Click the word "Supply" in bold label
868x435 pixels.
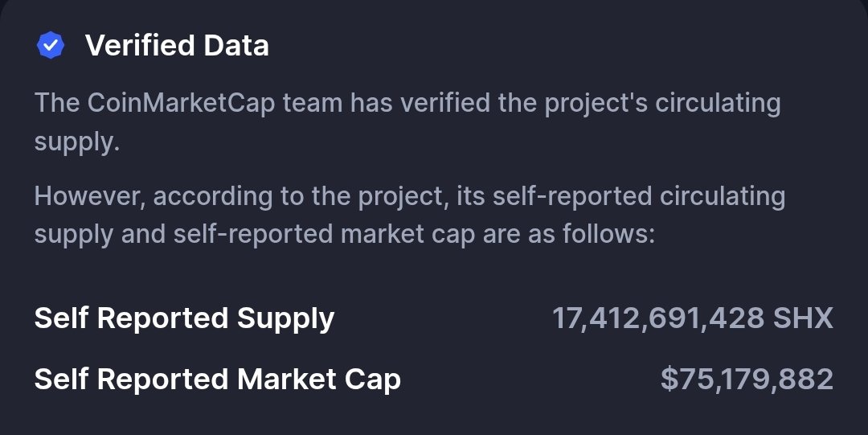(287, 318)
